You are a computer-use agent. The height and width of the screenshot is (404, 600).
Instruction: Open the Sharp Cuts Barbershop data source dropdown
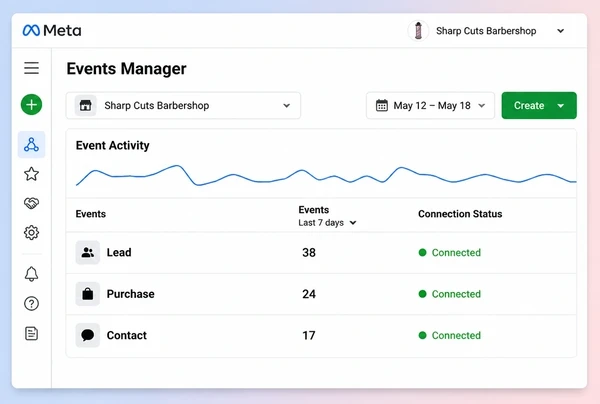[183, 106]
